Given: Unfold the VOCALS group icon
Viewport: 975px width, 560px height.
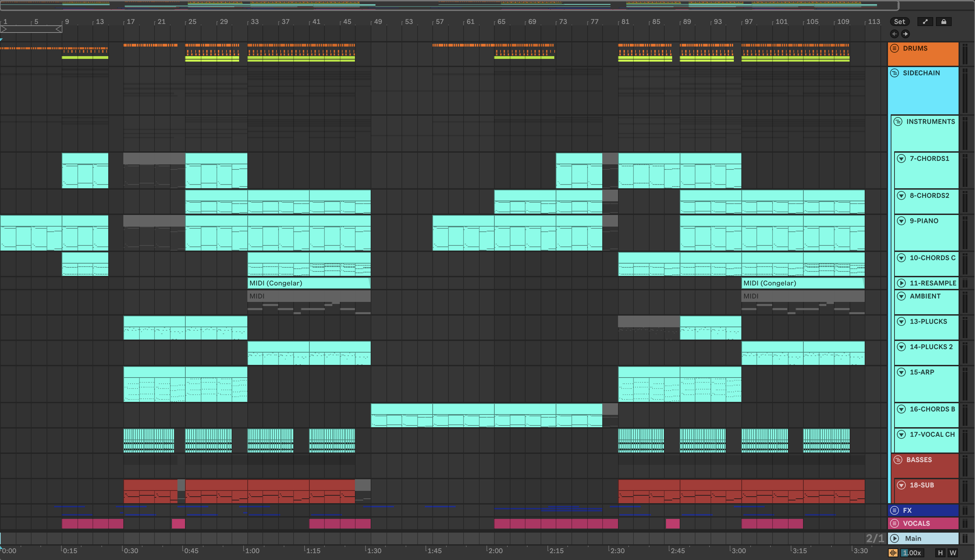Looking at the screenshot, I should click(894, 523).
